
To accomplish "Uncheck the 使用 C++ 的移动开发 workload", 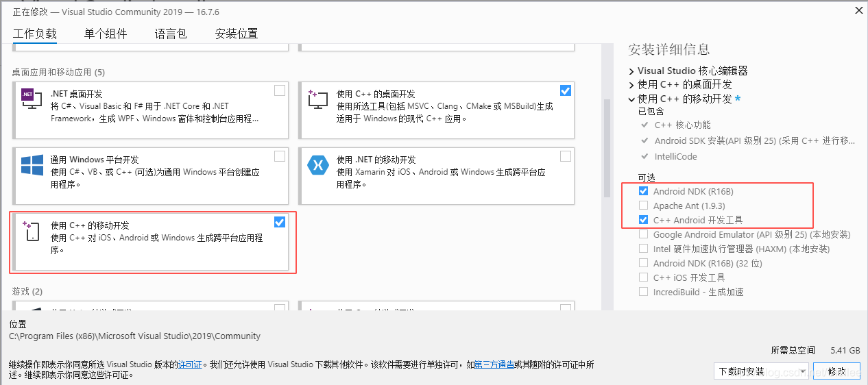I will [280, 222].
